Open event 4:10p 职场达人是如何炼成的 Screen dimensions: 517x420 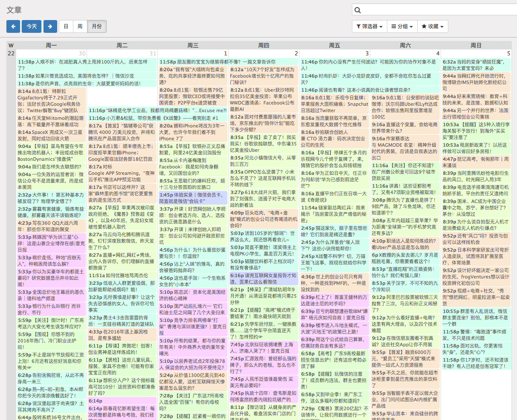[x=405, y=244]
